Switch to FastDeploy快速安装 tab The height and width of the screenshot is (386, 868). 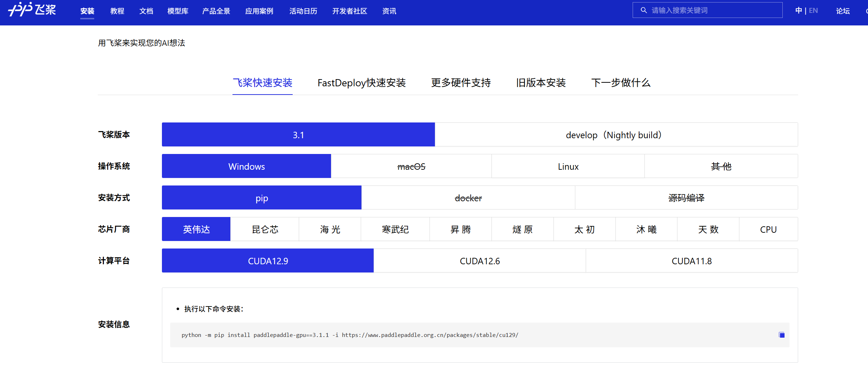362,83
